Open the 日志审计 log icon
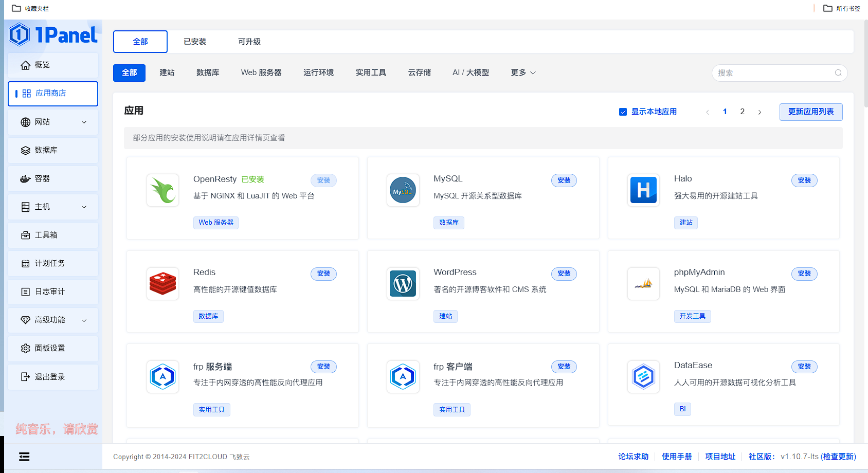The height and width of the screenshot is (473, 868). [x=25, y=292]
